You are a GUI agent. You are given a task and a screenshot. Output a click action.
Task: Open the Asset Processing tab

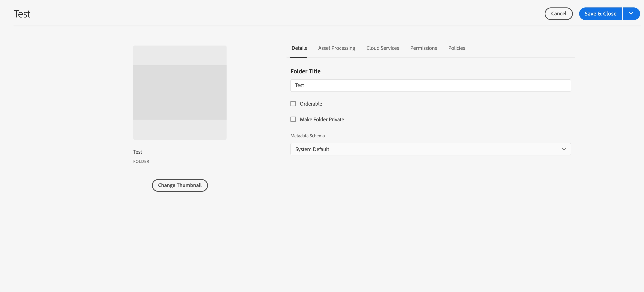(x=337, y=48)
